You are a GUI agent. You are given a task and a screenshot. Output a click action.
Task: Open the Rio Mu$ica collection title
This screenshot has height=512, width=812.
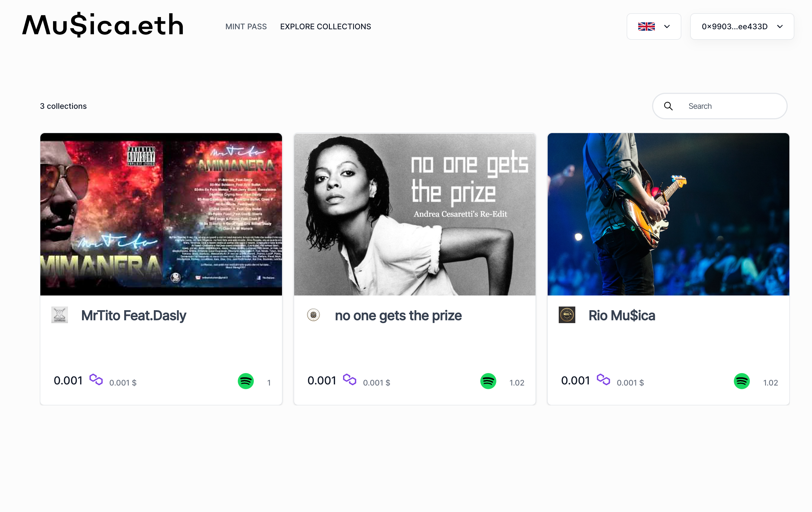click(x=621, y=316)
